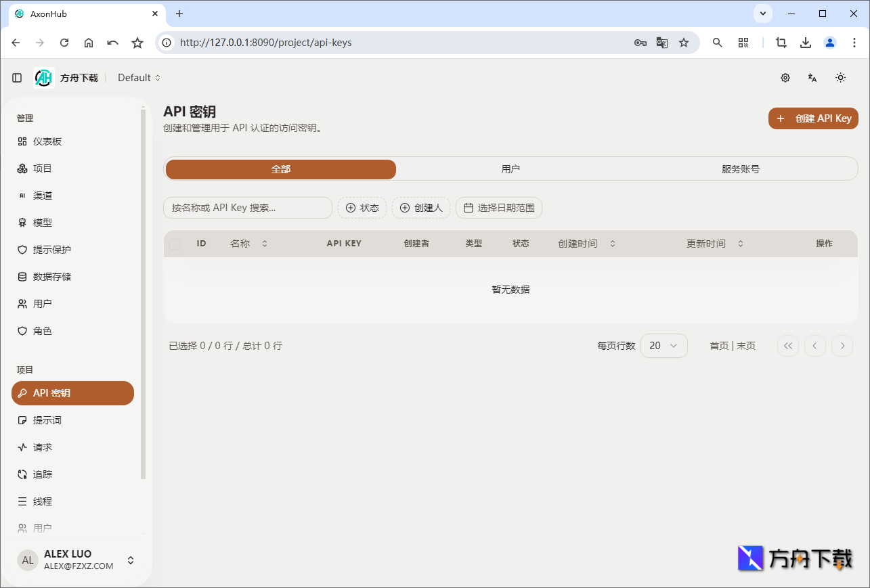Enable the 状态 status filter
This screenshot has width=870, height=588.
362,208
